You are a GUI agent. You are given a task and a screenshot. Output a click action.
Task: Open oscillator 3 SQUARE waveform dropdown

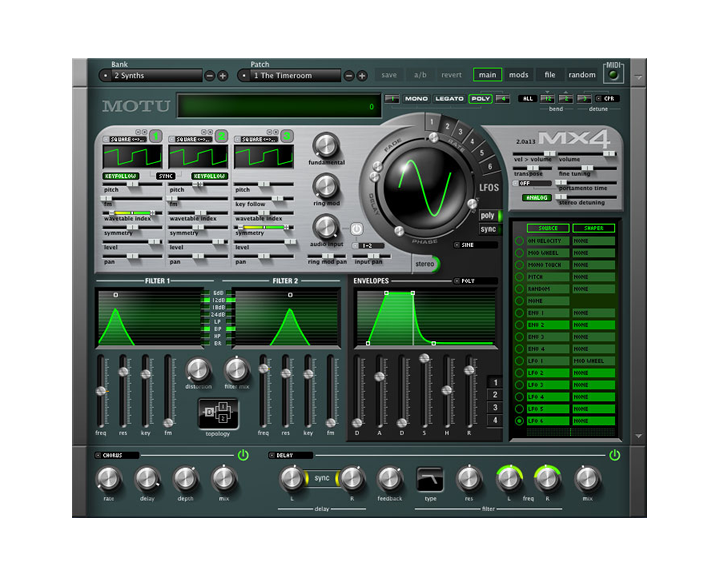[256, 139]
